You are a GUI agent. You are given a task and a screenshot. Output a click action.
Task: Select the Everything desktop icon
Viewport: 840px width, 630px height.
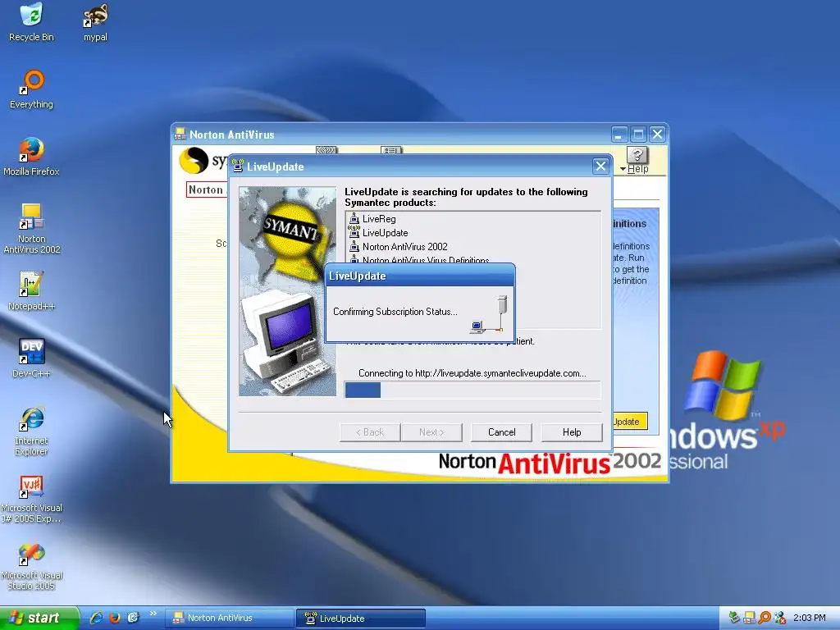pyautogui.click(x=31, y=89)
